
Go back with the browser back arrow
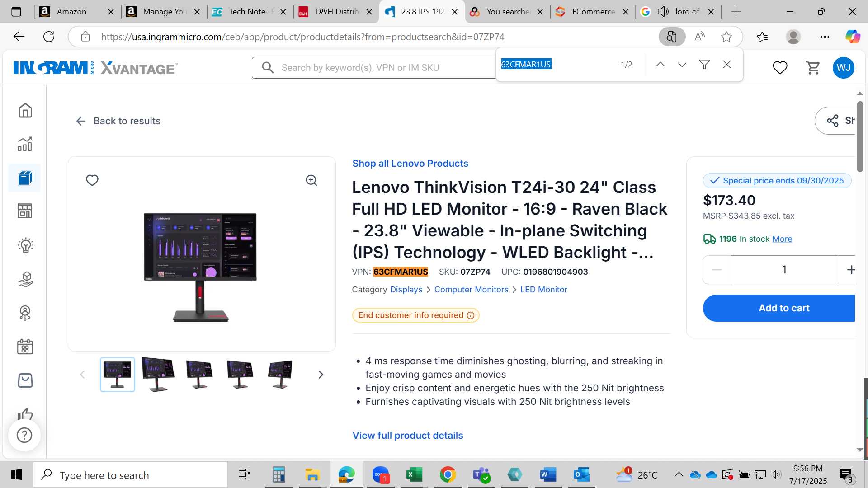tap(19, 37)
